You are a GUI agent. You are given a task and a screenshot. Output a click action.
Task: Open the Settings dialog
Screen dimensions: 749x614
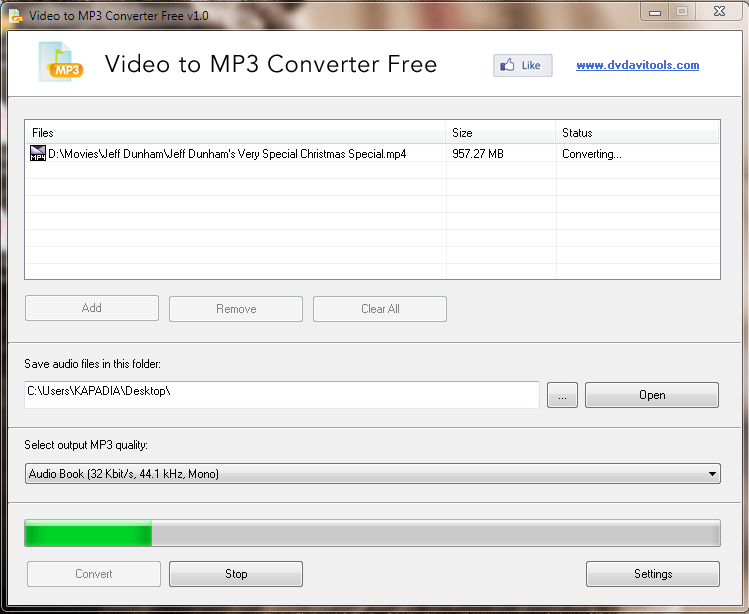click(653, 574)
